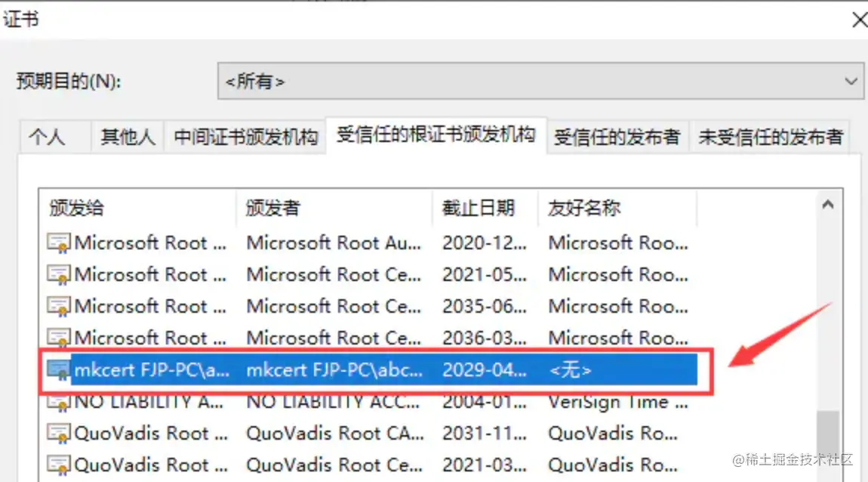The height and width of the screenshot is (482, 868).
Task: Close the 证书 dialog window
Action: tap(859, 20)
